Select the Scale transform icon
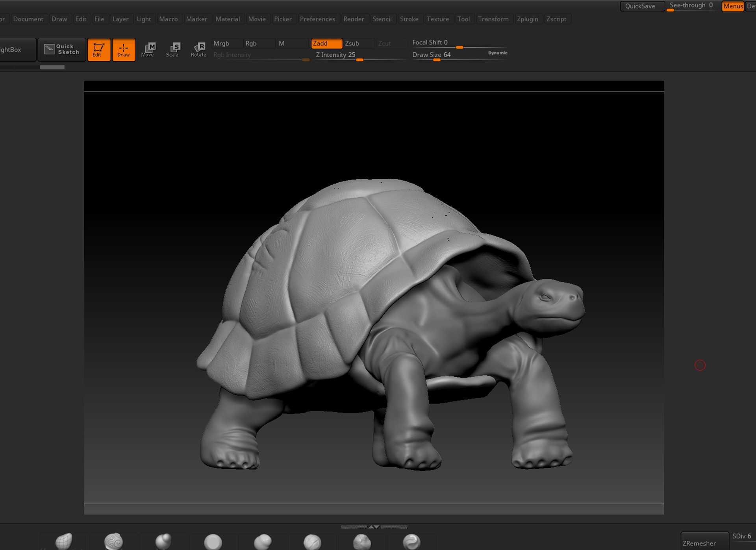Screen dimensions: 756x550 coord(173,50)
